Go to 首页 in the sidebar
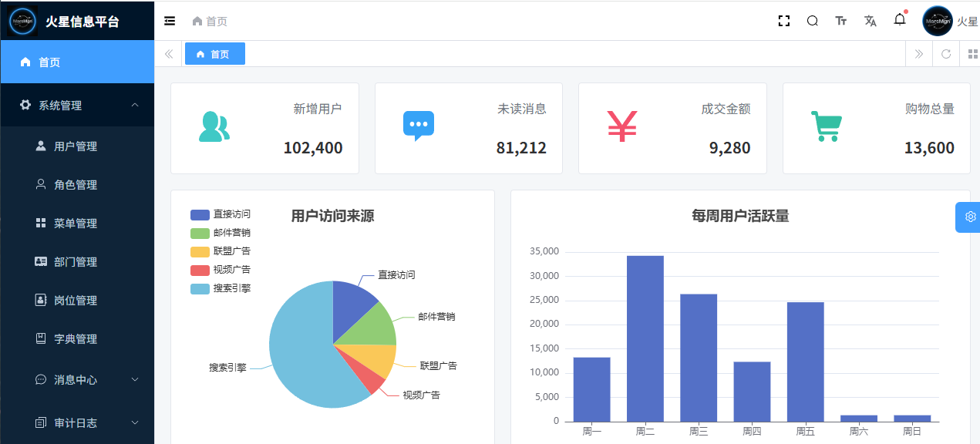The height and width of the screenshot is (444, 980). click(x=77, y=62)
